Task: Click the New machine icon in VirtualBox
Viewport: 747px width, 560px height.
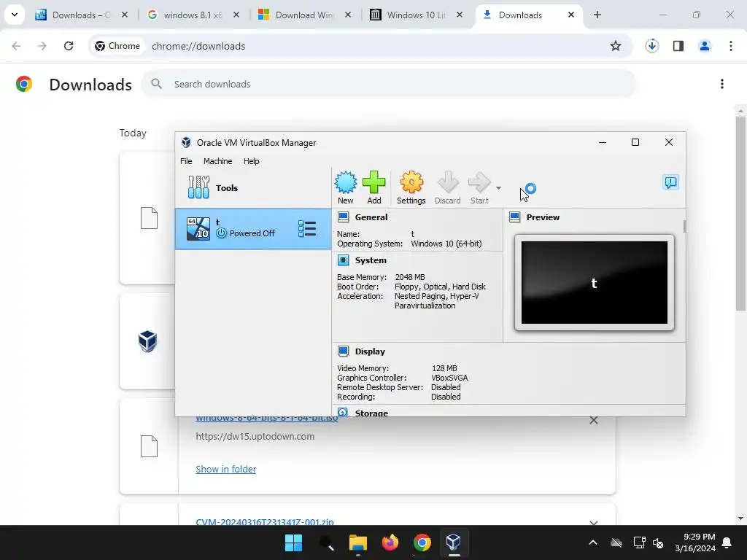Action: pyautogui.click(x=345, y=187)
